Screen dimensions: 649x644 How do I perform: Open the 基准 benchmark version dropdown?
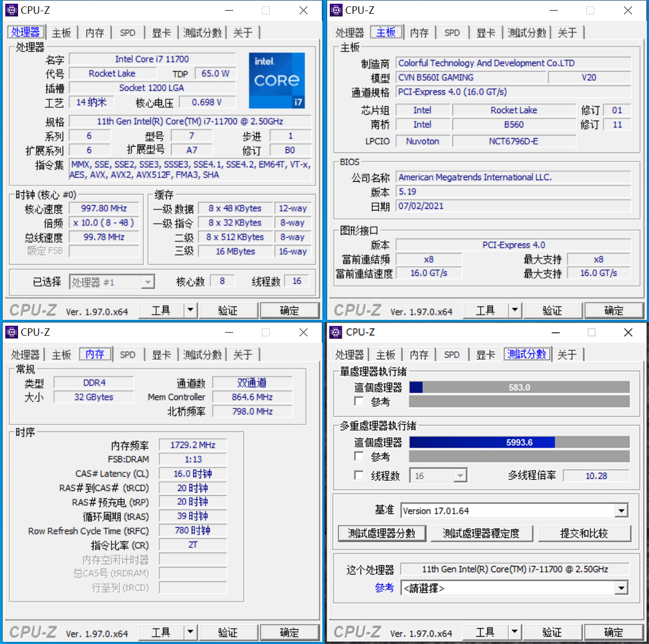coord(621,510)
